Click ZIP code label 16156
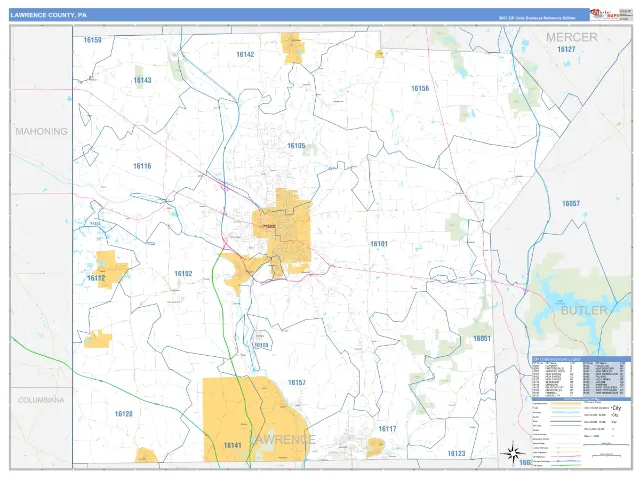 coord(420,88)
